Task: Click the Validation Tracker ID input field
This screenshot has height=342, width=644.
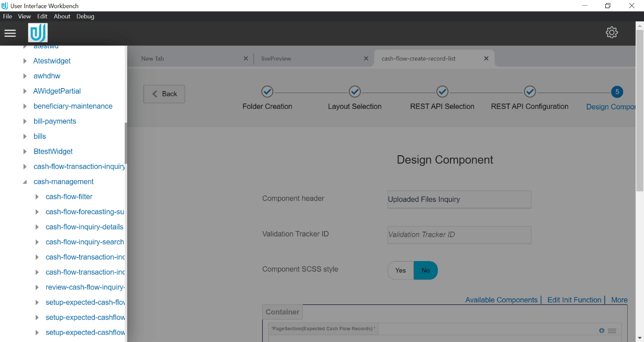Action: 459,235
